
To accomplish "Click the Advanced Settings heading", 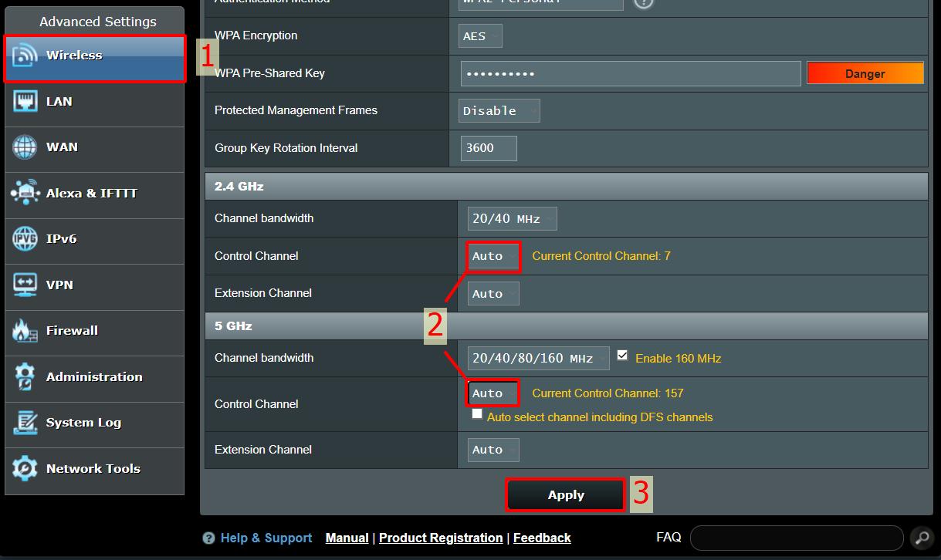I will [x=98, y=22].
